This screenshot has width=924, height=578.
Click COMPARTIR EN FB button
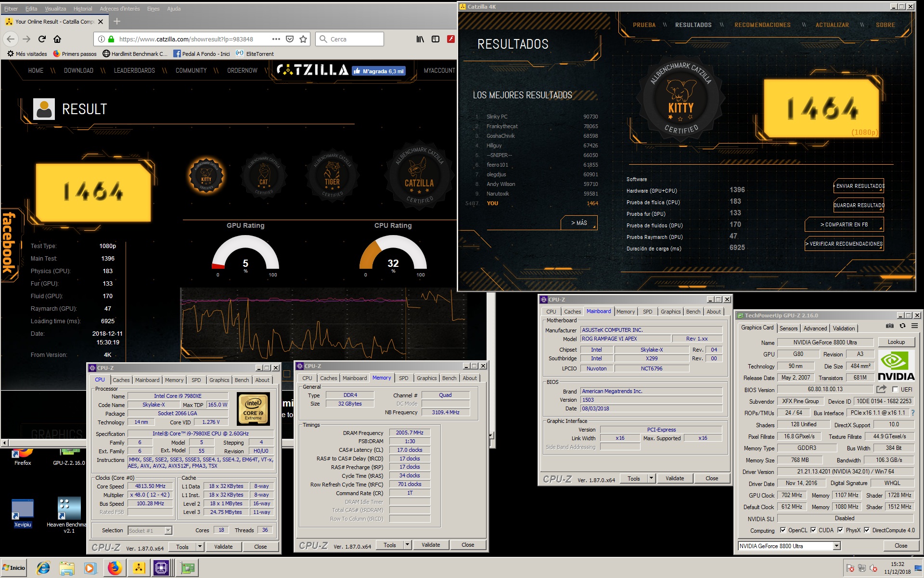tap(844, 224)
